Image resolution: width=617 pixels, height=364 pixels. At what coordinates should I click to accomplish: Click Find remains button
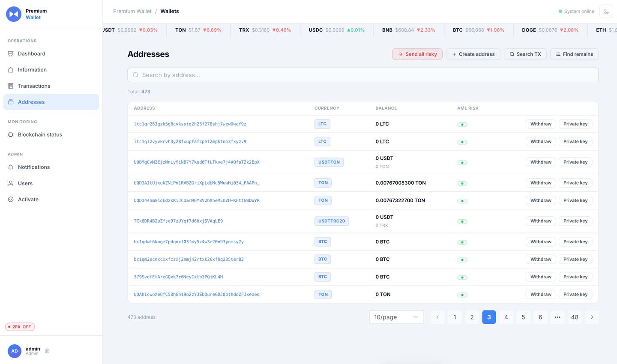pos(574,54)
